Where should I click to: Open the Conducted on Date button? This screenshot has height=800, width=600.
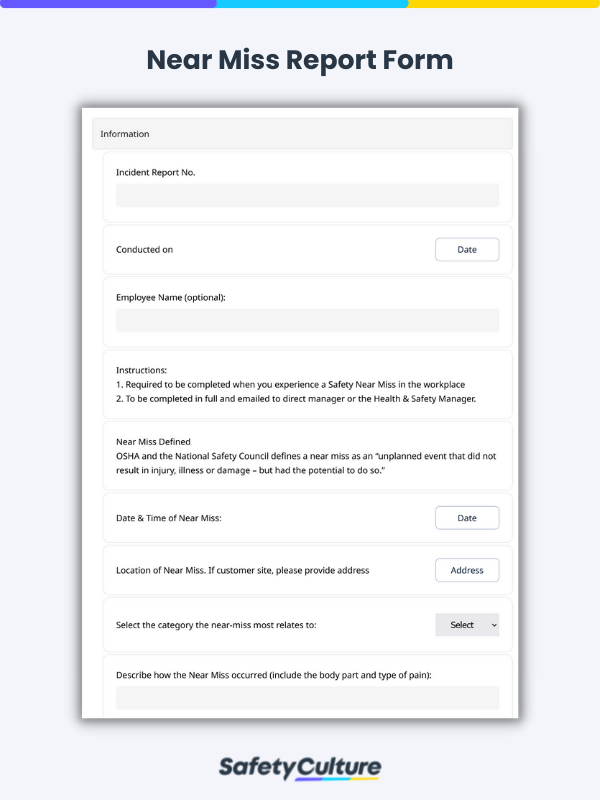pyautogui.click(x=467, y=249)
